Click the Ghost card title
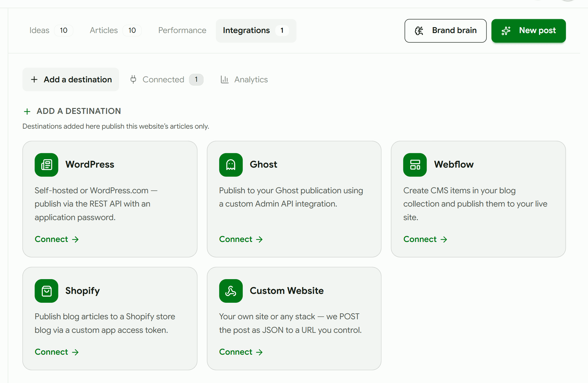 point(263,164)
